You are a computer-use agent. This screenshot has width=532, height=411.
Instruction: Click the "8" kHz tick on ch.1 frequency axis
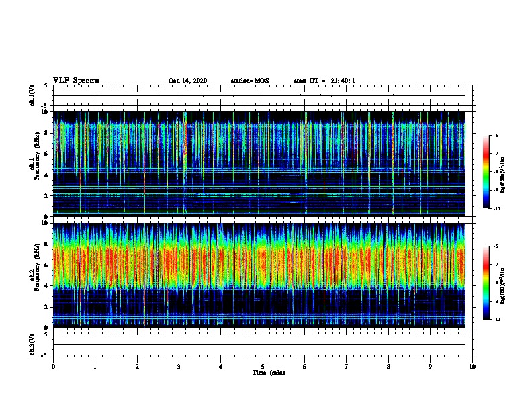click(47, 133)
